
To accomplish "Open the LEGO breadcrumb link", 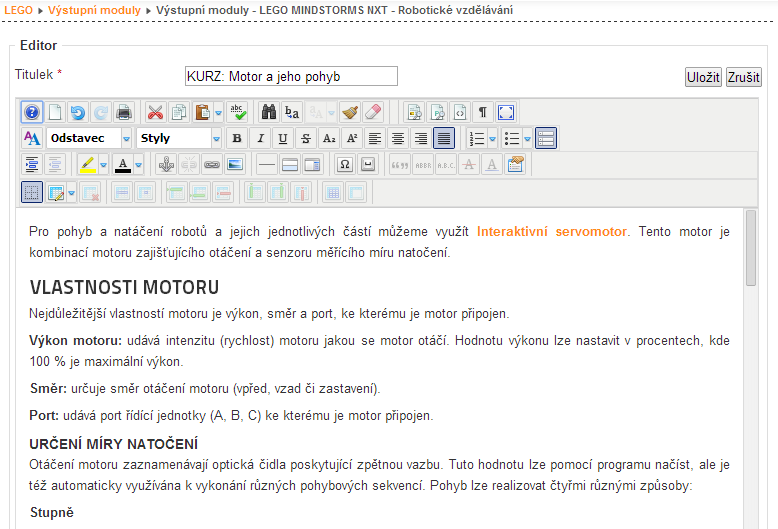I will click(18, 10).
